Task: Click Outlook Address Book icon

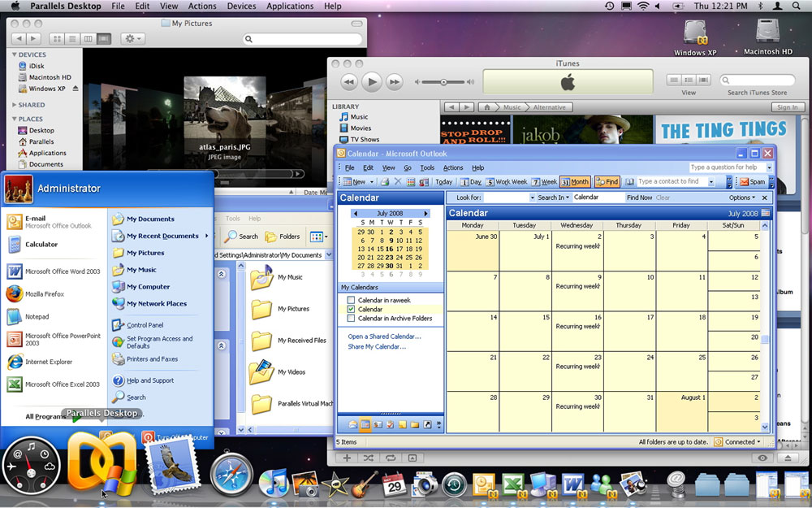Action: click(x=630, y=182)
